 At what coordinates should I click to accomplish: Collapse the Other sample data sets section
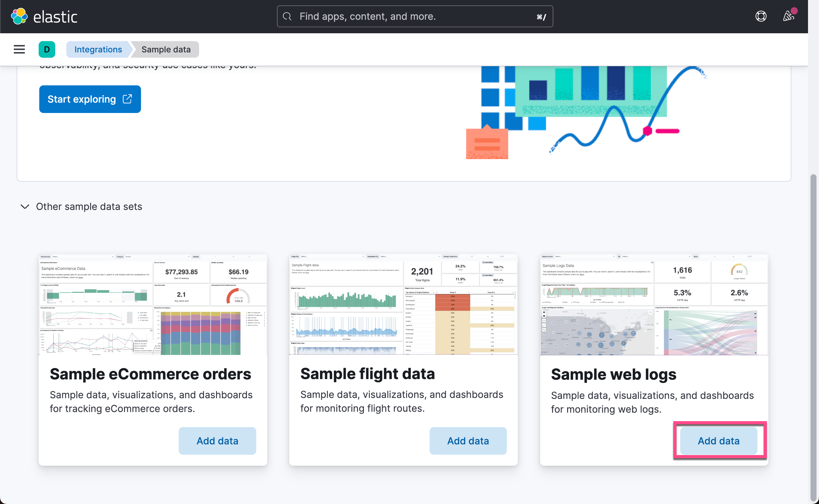[24, 207]
